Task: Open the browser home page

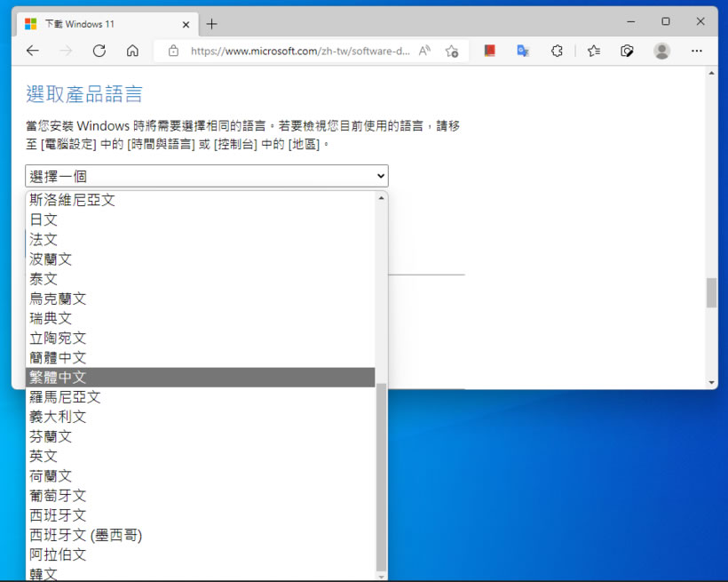Action: [x=132, y=51]
